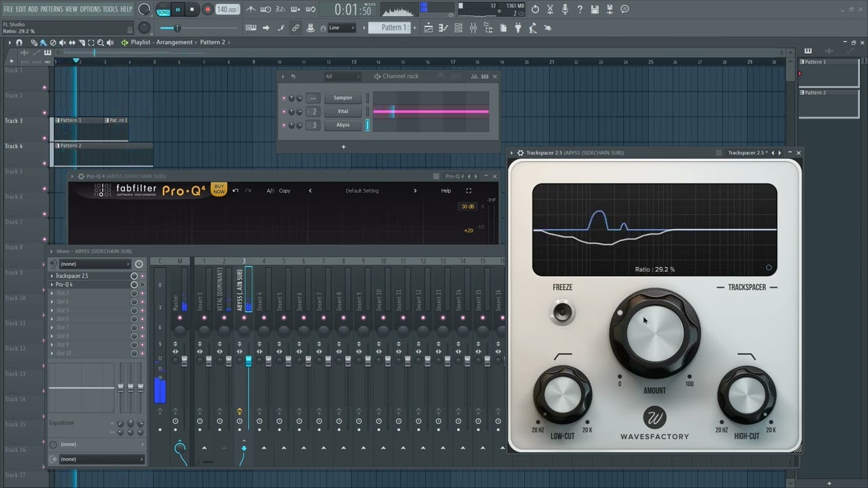The image size is (868, 488).
Task: Click the Pro-Q 4 Help button
Action: point(446,190)
